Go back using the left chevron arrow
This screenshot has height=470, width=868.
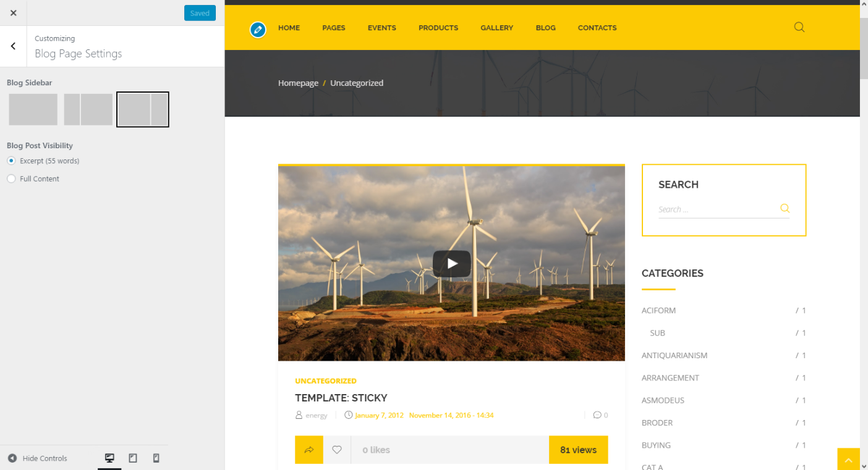13,46
